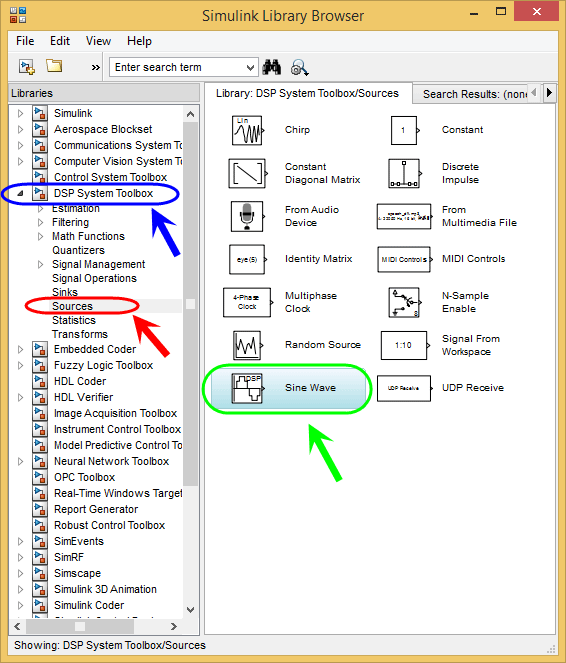Click the library tree scroll-down arrow

(x=191, y=610)
